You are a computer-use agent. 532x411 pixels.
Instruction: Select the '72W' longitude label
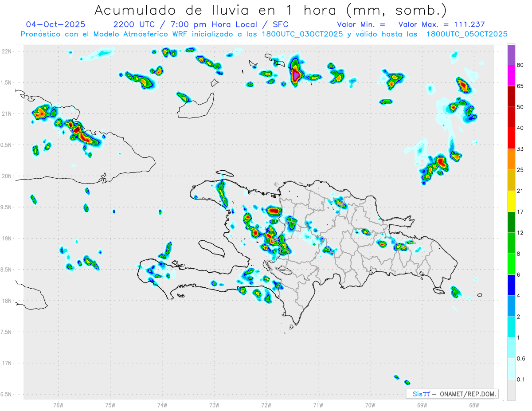[266, 405]
